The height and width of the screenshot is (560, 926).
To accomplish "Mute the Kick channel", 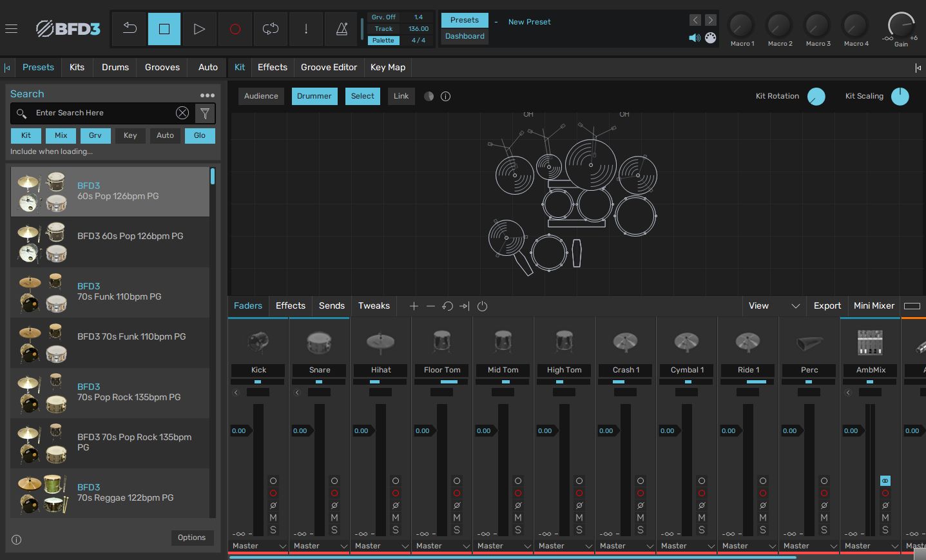I will click(x=273, y=517).
